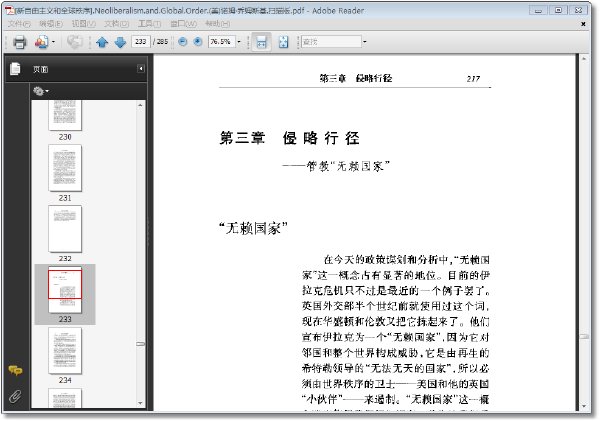Click the find search text box

click(x=331, y=41)
